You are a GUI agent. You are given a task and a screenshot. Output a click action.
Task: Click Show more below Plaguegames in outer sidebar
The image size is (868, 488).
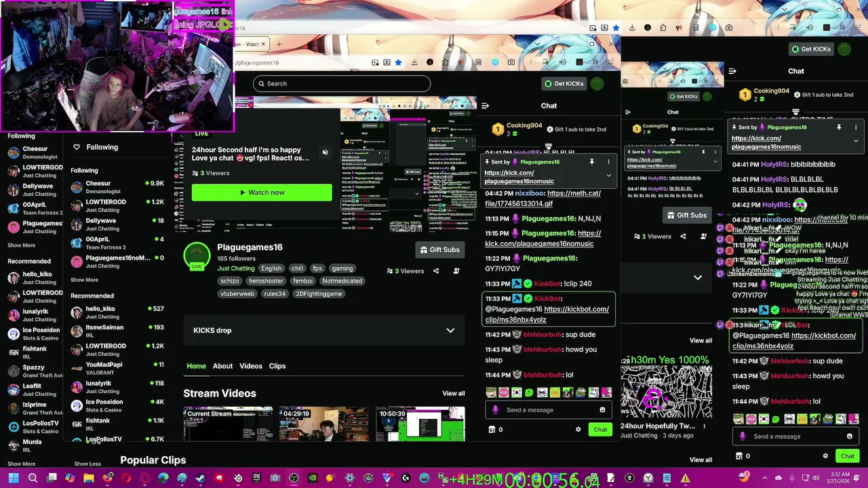click(x=21, y=245)
